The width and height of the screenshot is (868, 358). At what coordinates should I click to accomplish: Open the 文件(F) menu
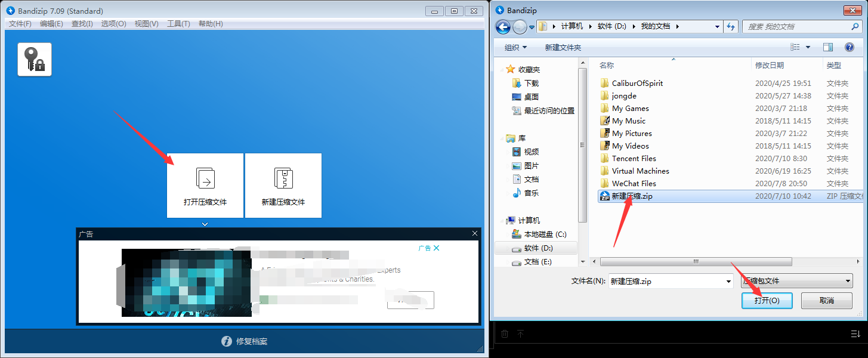pyautogui.click(x=20, y=24)
